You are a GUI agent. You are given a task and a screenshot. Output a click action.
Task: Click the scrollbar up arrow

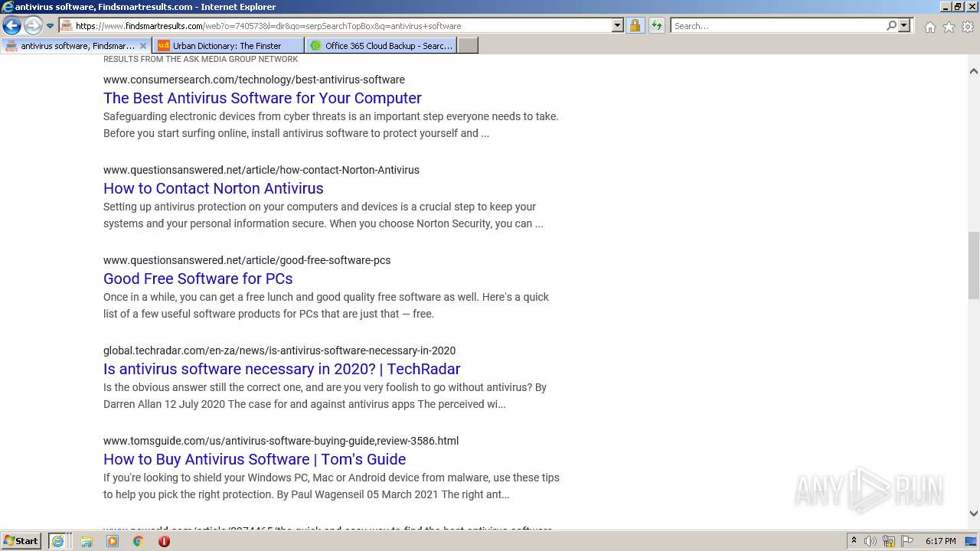coord(974,71)
